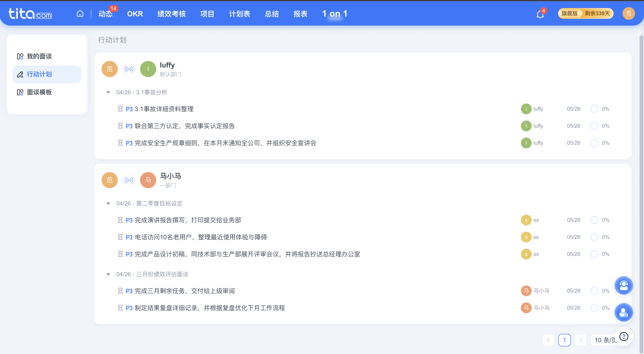
Task: Click hourglass icon of 制定结果复盘详细记录 task
Action: (x=120, y=308)
